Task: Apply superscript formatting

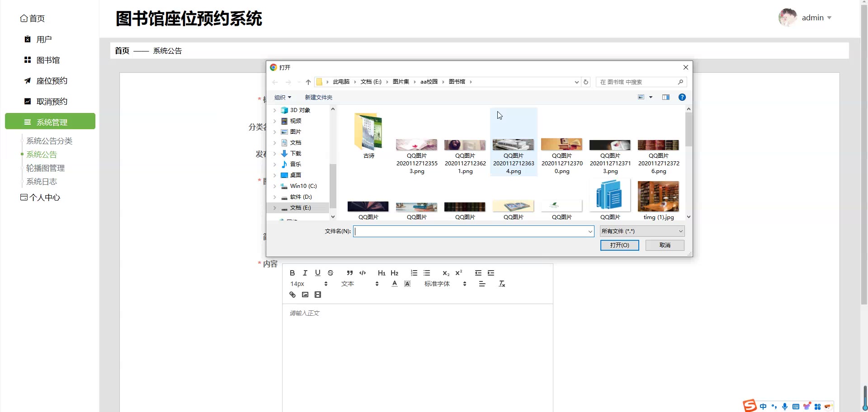Action: pos(459,273)
